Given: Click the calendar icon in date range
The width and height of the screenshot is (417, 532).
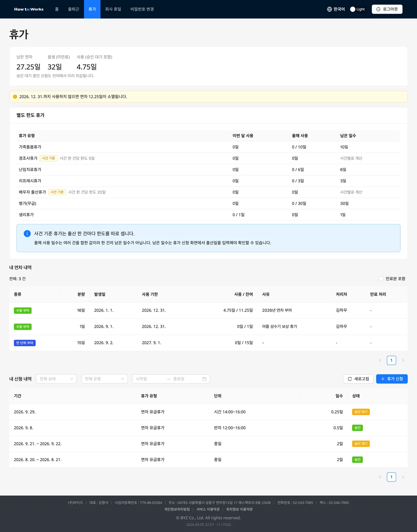Looking at the screenshot, I should pyautogui.click(x=204, y=379).
